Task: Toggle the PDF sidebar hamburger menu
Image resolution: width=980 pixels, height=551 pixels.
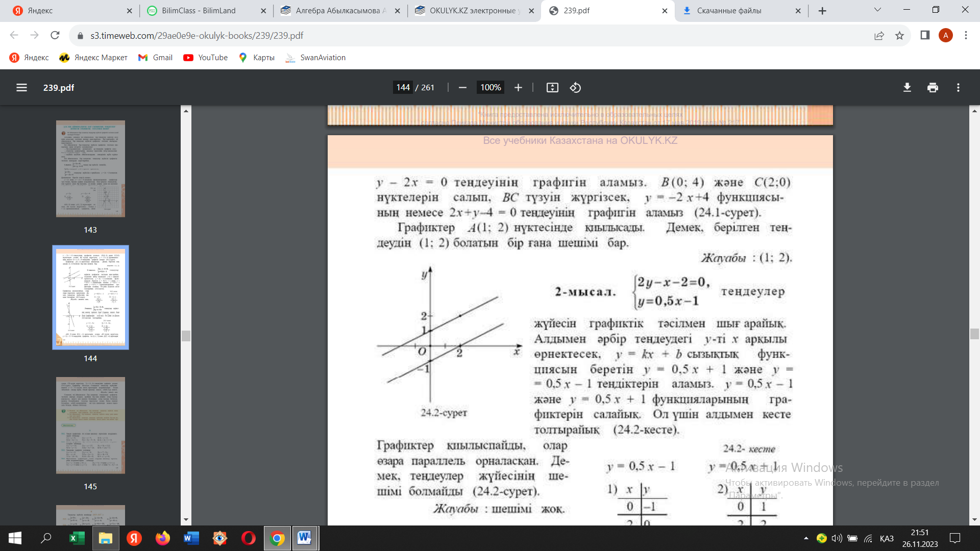Action: (x=21, y=88)
